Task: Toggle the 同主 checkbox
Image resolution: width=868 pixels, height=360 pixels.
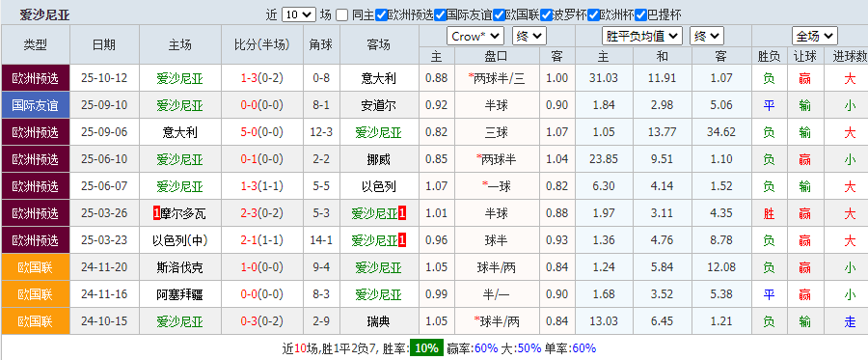Action: [x=342, y=14]
